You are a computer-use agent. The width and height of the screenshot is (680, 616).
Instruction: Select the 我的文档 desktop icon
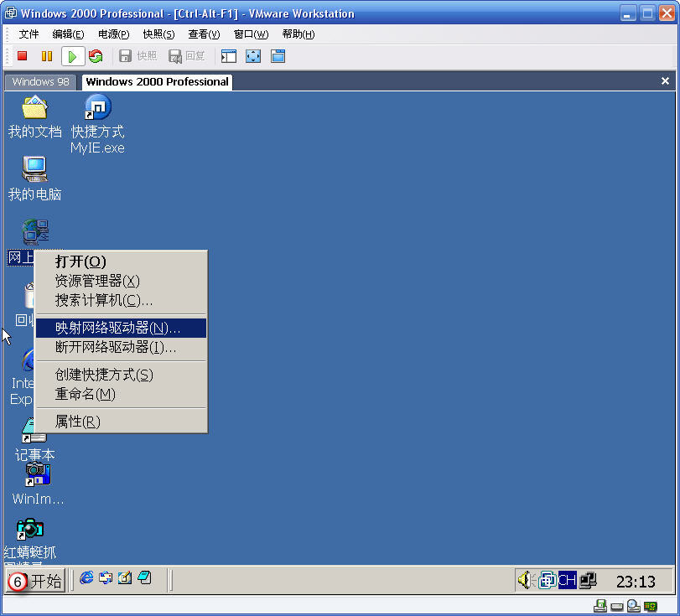pos(34,117)
